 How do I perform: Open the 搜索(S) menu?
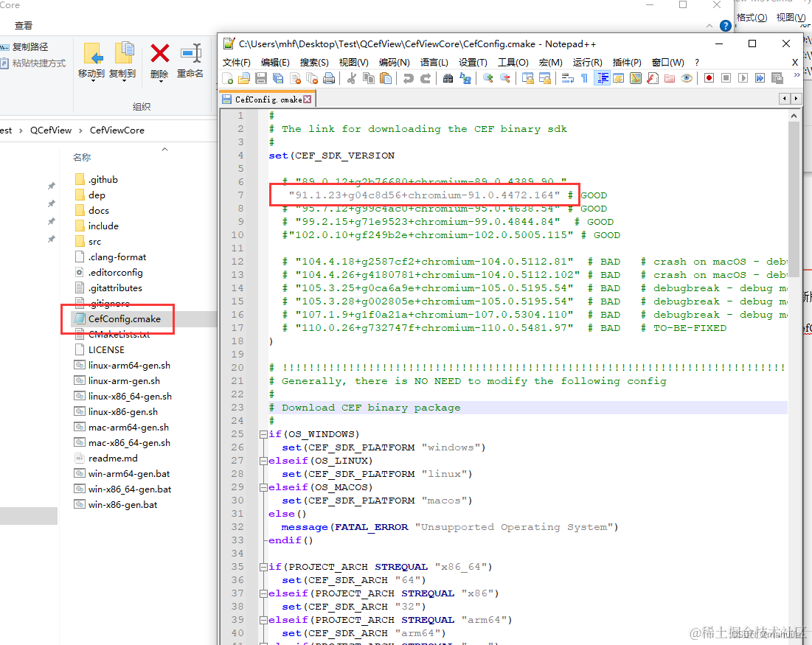314,62
